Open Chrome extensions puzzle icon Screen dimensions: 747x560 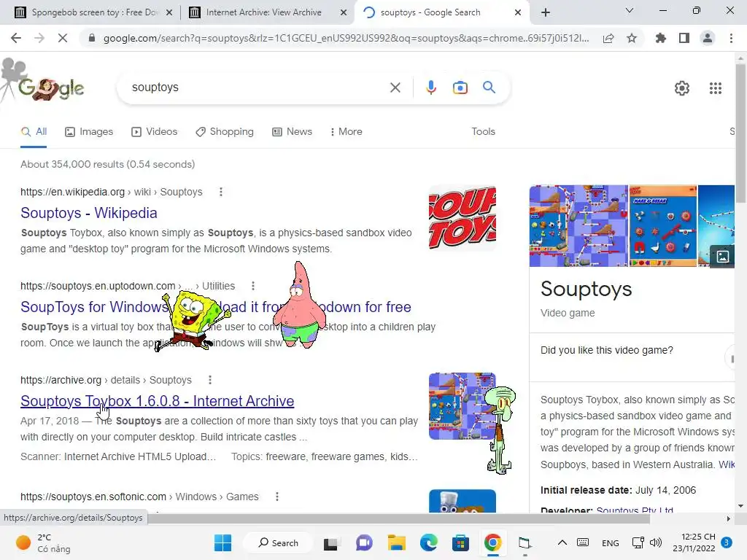pyautogui.click(x=661, y=38)
